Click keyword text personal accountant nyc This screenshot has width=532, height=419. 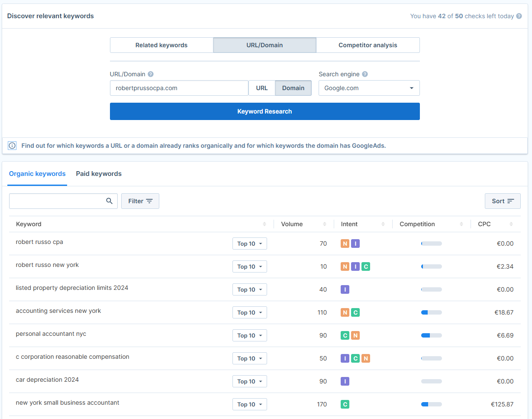(x=51, y=334)
